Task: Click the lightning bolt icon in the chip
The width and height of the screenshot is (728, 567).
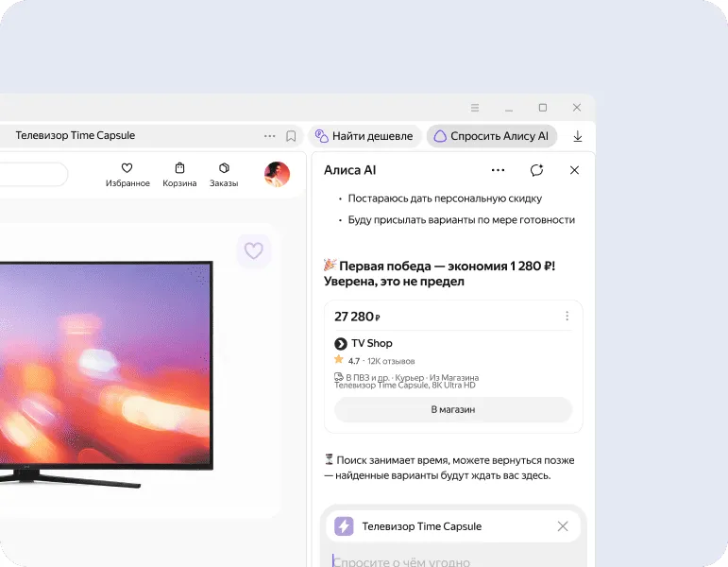Action: click(344, 526)
